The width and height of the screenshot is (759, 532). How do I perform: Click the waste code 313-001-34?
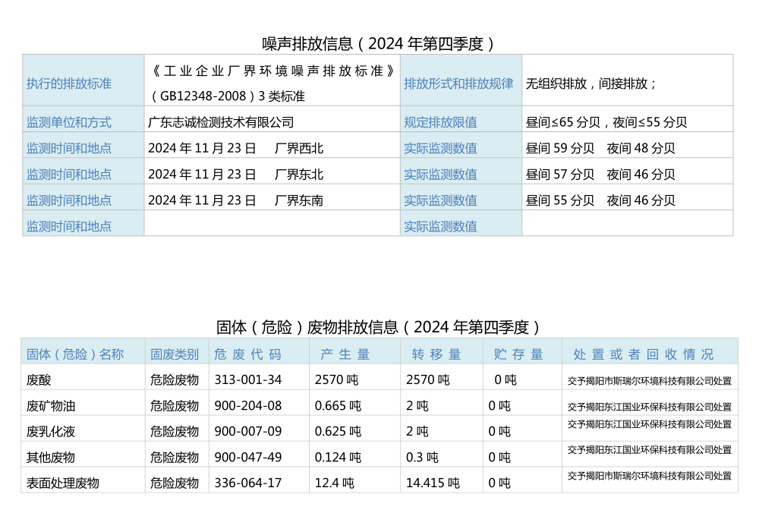tap(248, 380)
